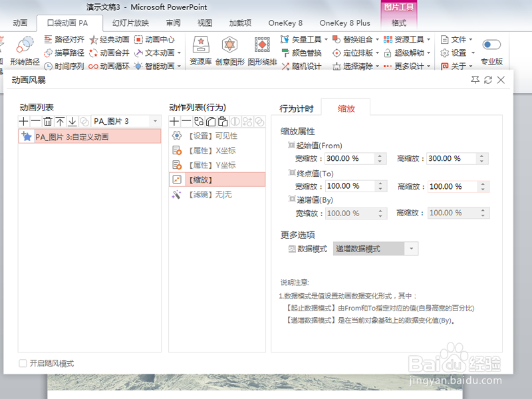Select 【缩放】 behavior row
This screenshot has height=399, width=532.
tap(217, 180)
